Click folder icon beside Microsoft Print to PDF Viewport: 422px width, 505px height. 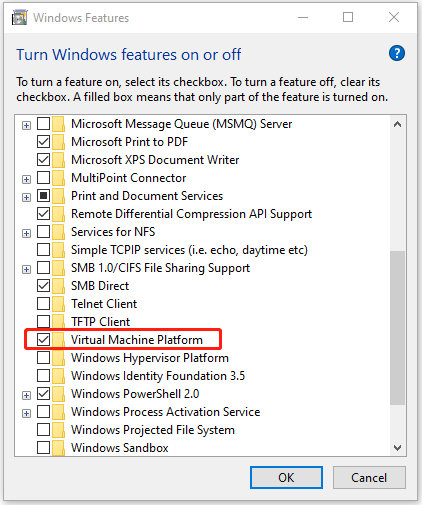pos(59,142)
